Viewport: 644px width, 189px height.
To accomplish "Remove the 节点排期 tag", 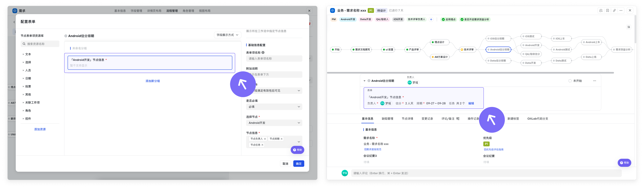I will tap(282, 139).
